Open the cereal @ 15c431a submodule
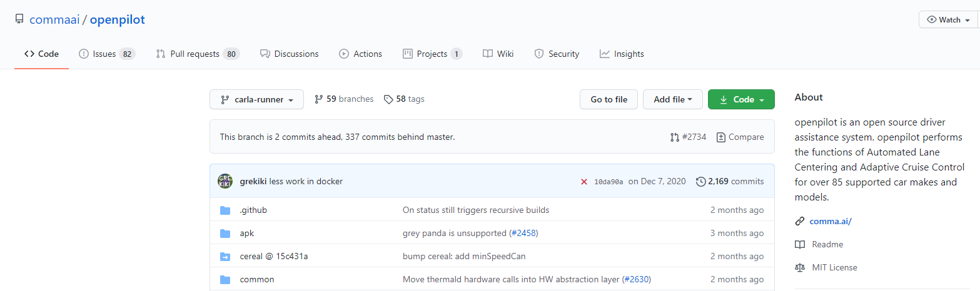This screenshot has width=980, height=291. [x=274, y=256]
